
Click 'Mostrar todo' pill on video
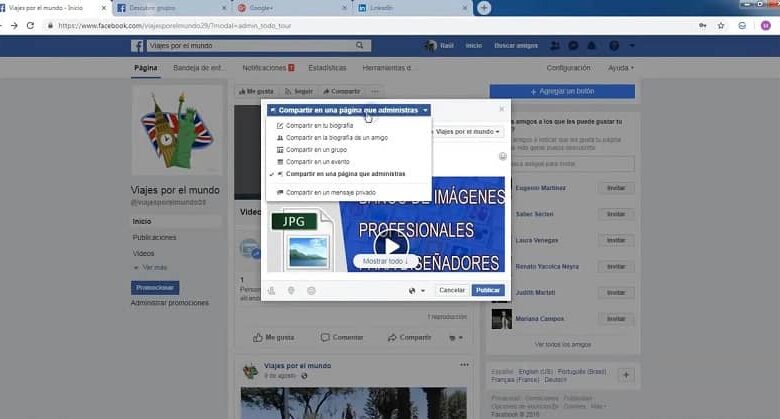tap(386, 261)
